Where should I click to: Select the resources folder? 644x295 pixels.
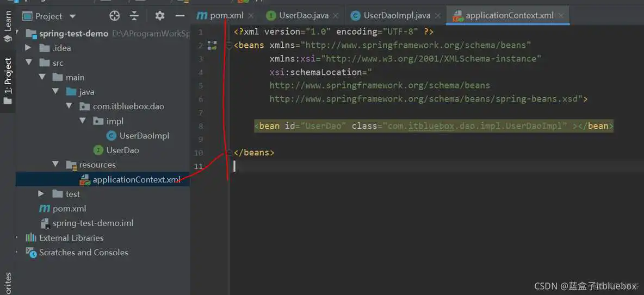pos(97,165)
